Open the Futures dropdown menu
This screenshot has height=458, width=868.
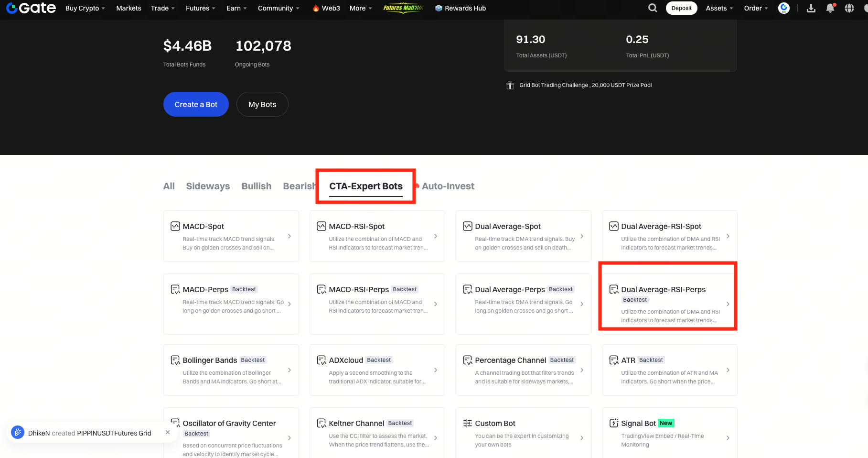coord(200,8)
